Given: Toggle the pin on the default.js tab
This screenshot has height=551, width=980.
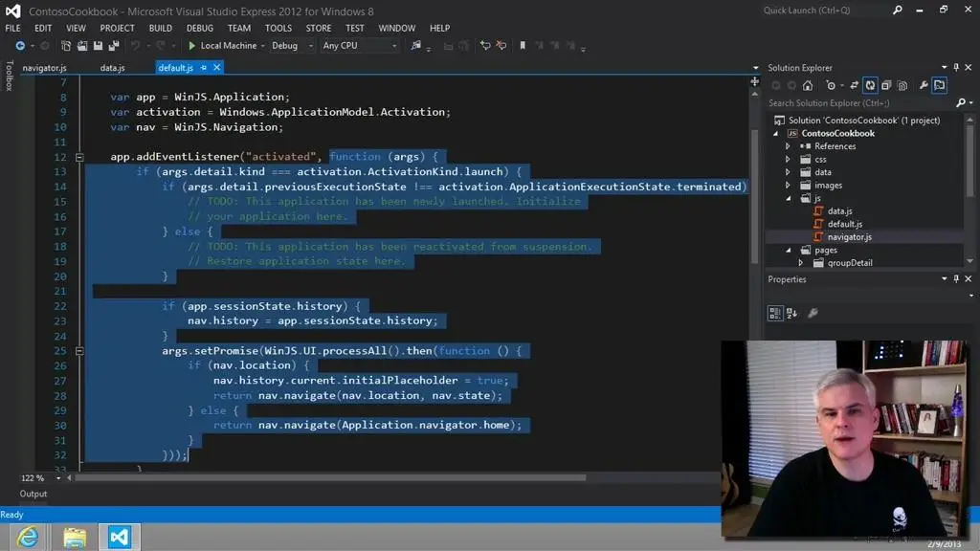Looking at the screenshot, I should (204, 68).
